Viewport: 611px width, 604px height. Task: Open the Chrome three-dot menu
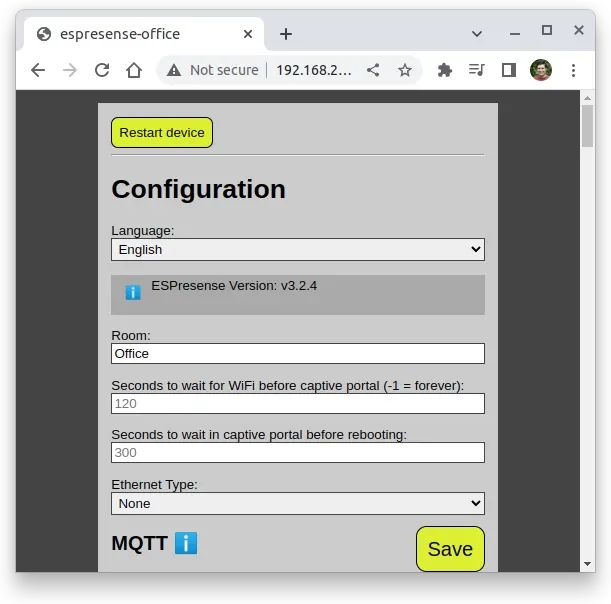point(573,71)
